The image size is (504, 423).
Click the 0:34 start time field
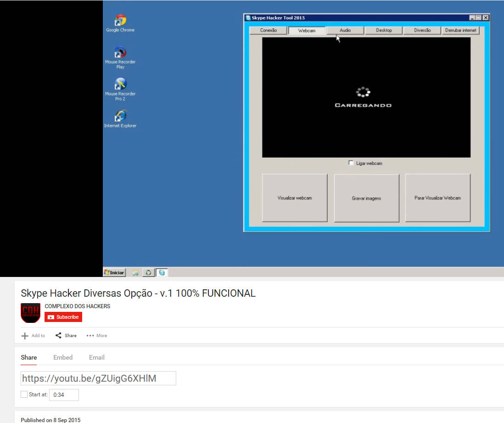coord(64,395)
